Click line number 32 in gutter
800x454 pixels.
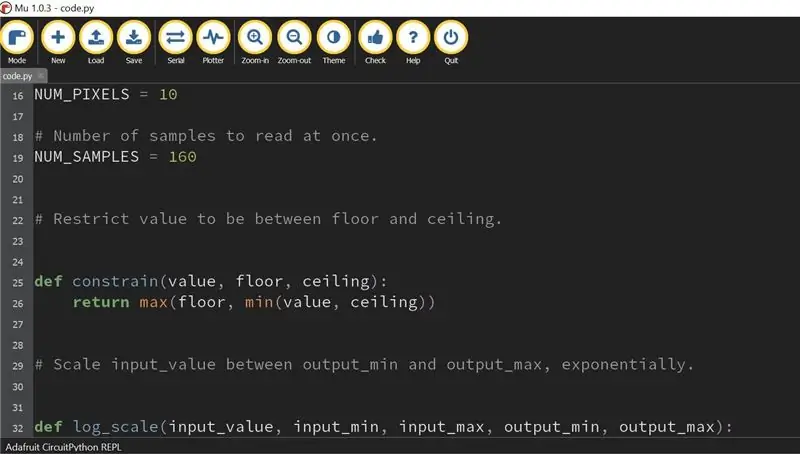18,428
